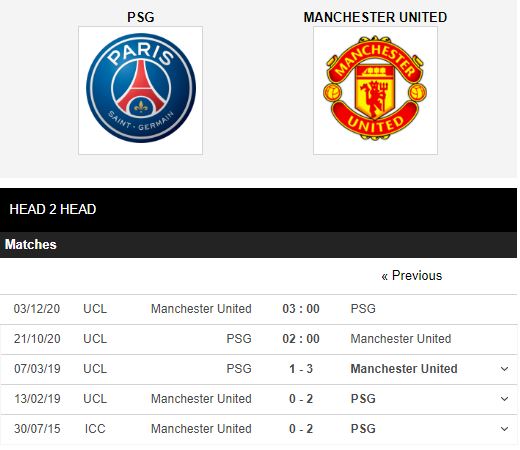Open the Matches tab header
Screen dimensions: 520x450
30,245
